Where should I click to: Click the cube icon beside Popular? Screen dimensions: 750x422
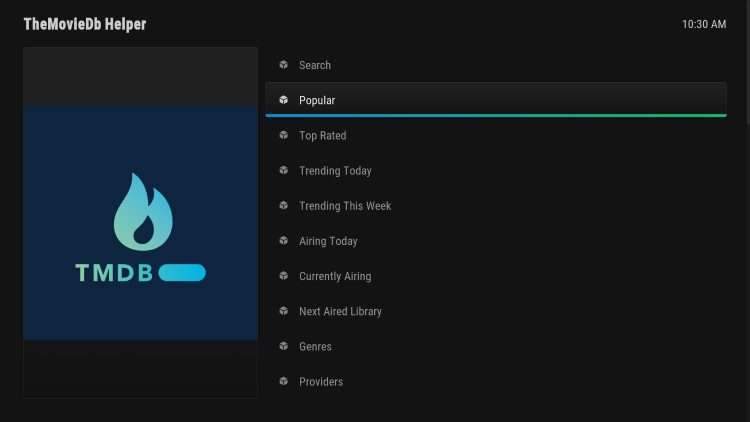(284, 100)
